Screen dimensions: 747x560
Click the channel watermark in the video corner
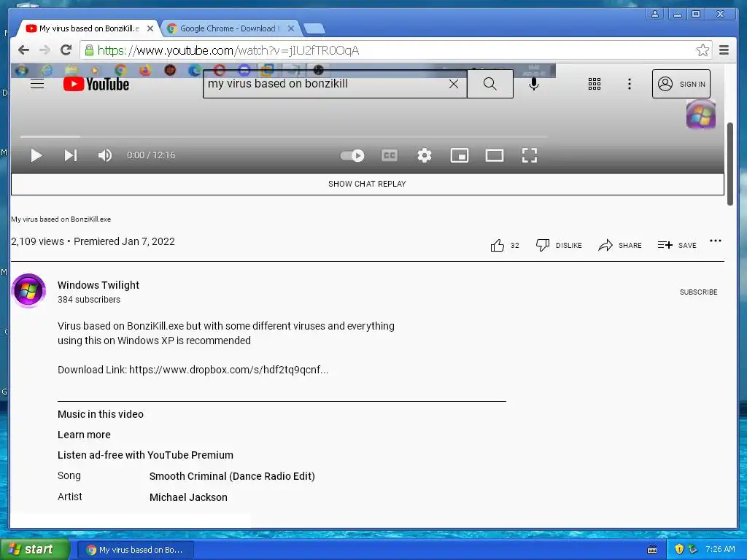701,114
